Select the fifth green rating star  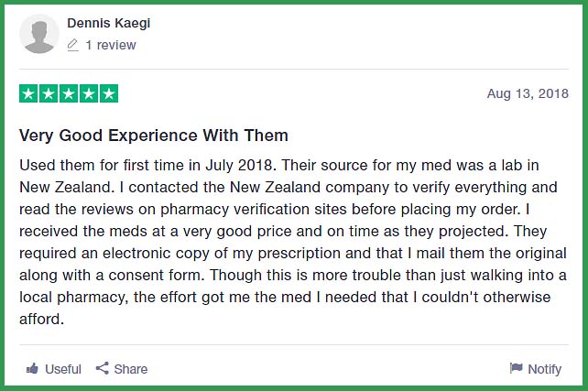(x=109, y=93)
